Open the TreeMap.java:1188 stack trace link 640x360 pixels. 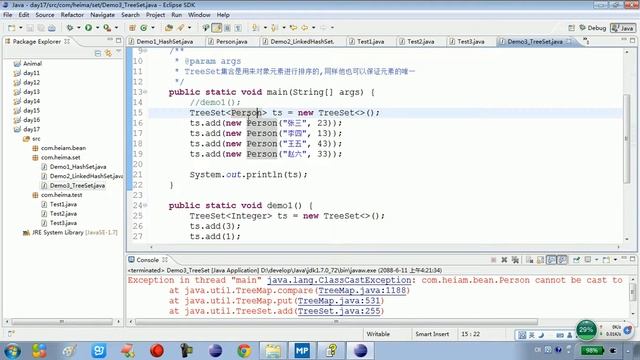tap(362, 291)
